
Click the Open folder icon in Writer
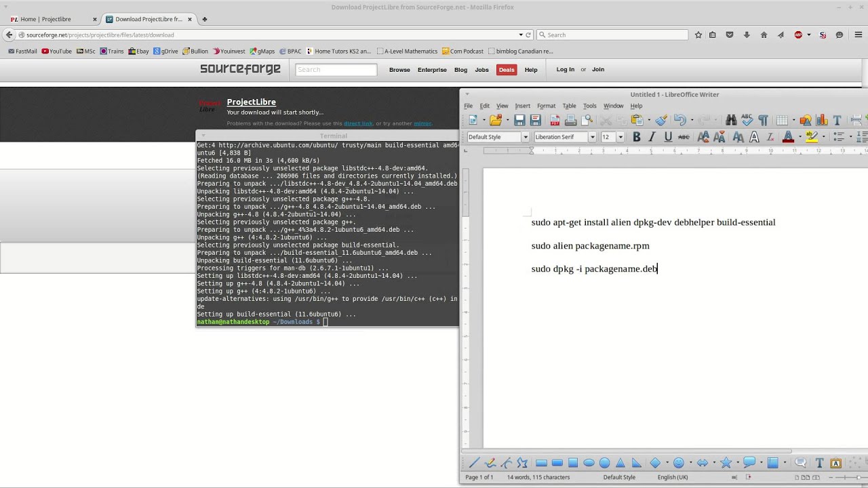[496, 120]
